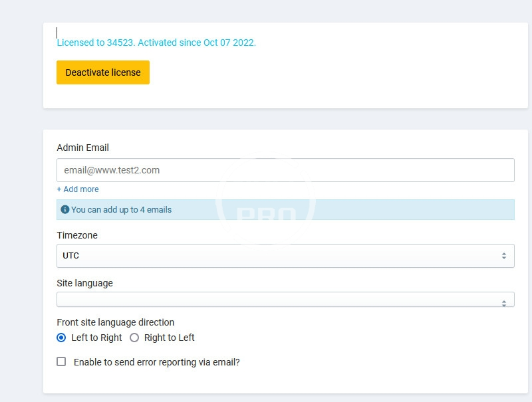
Task: Select the Left to Right radio button
Action: (61, 338)
